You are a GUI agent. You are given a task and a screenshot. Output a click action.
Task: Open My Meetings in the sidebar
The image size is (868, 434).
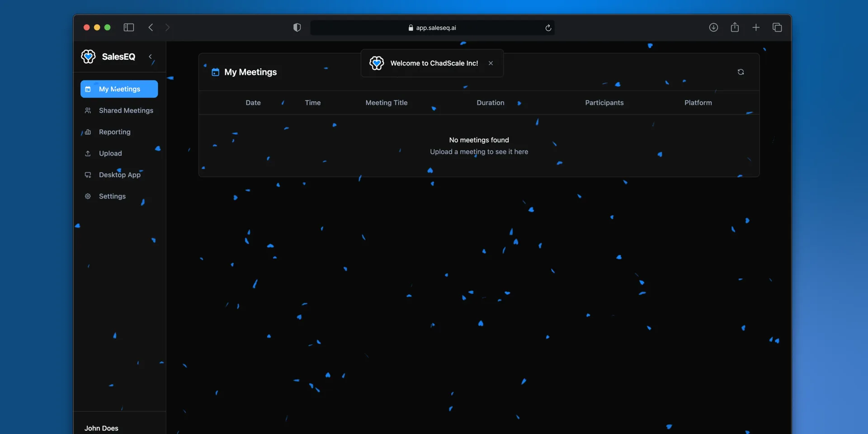click(119, 89)
